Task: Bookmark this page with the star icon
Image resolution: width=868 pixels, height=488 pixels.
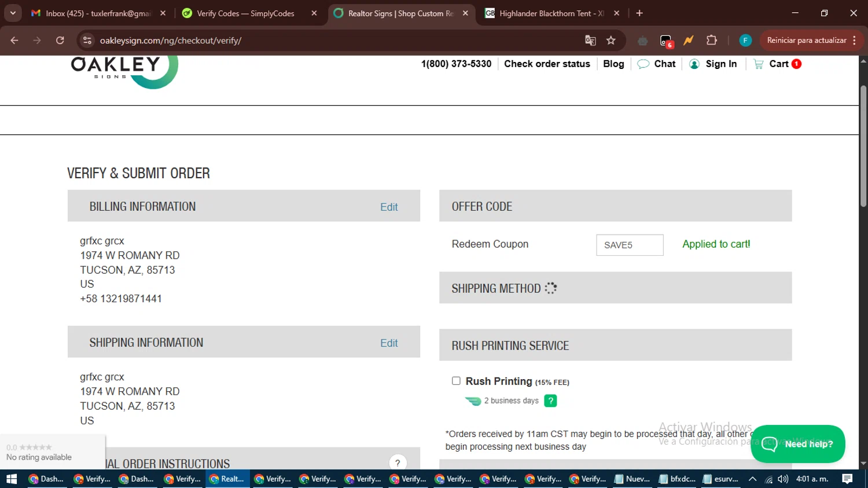Action: 611,41
